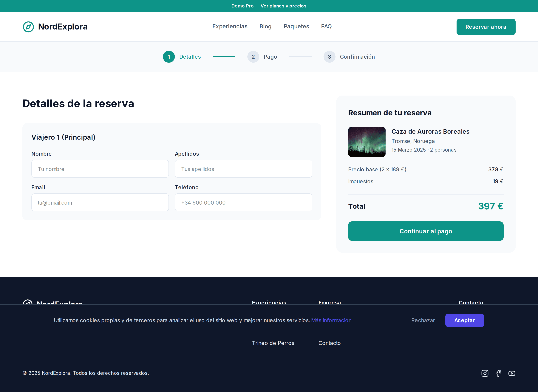Click step 2 Pago circle

click(x=253, y=57)
